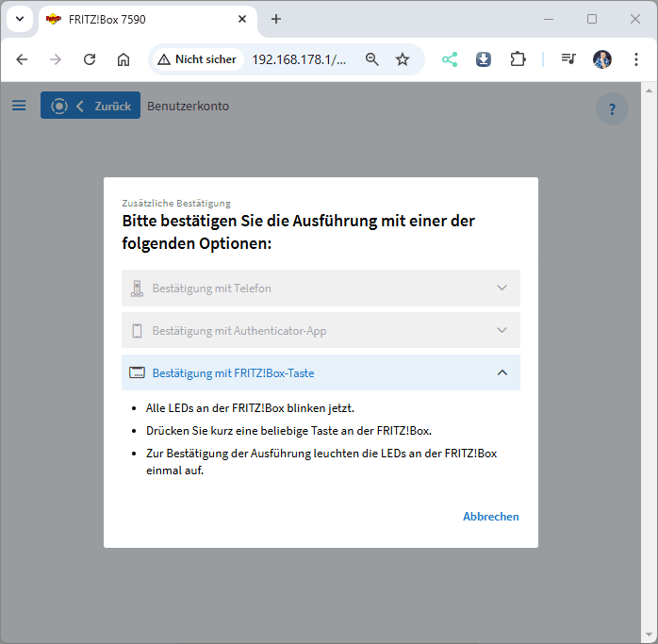
Task: Expand Bestätigung mit Authenticator-App chevron
Action: point(502,330)
